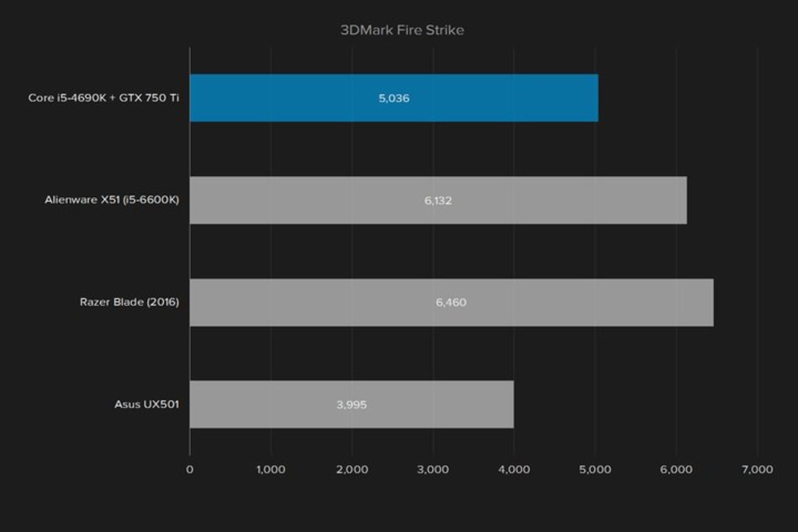Select the Alienware X51 (i5-6600K) axis label
Screen dimensions: 798x532
[112, 200]
